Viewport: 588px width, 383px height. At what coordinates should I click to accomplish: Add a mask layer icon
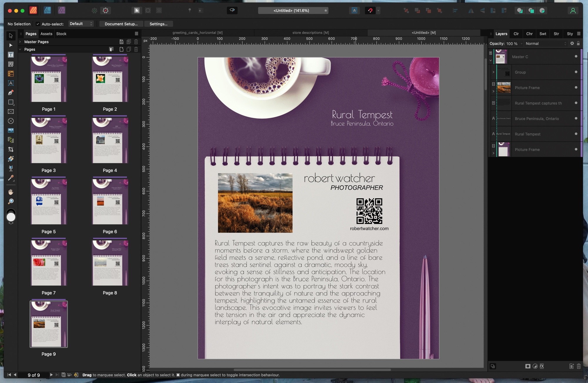coord(528,366)
